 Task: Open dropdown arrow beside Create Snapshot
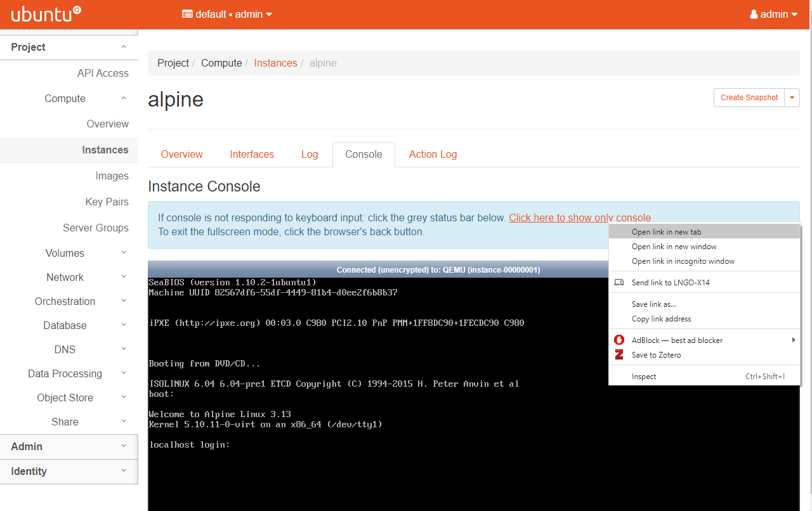pyautogui.click(x=792, y=98)
